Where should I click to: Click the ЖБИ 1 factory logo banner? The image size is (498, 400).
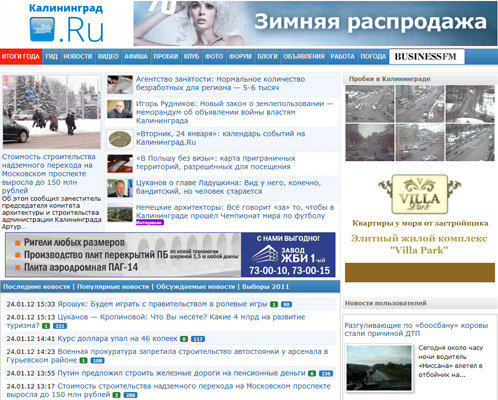point(288,255)
